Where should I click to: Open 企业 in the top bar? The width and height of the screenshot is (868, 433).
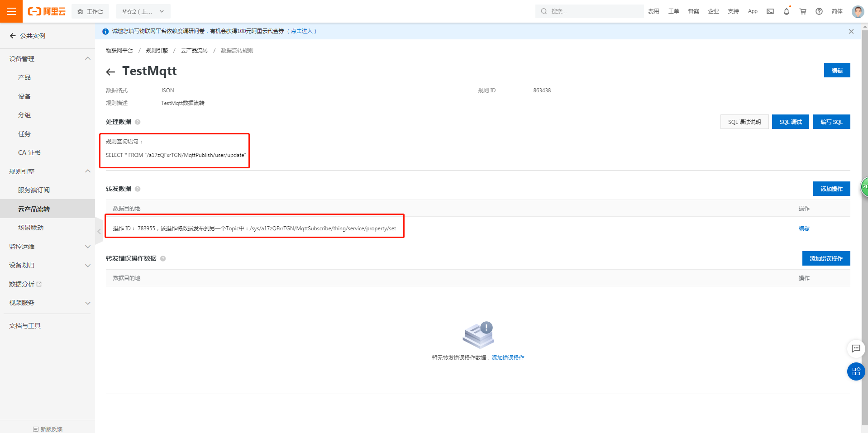coord(714,11)
